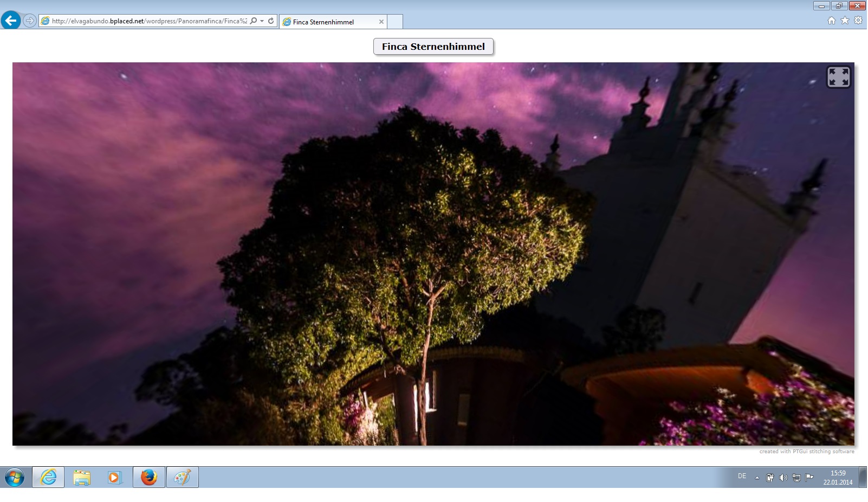Image resolution: width=868 pixels, height=502 pixels.
Task: Refresh the page with the reload icon
Action: click(271, 21)
